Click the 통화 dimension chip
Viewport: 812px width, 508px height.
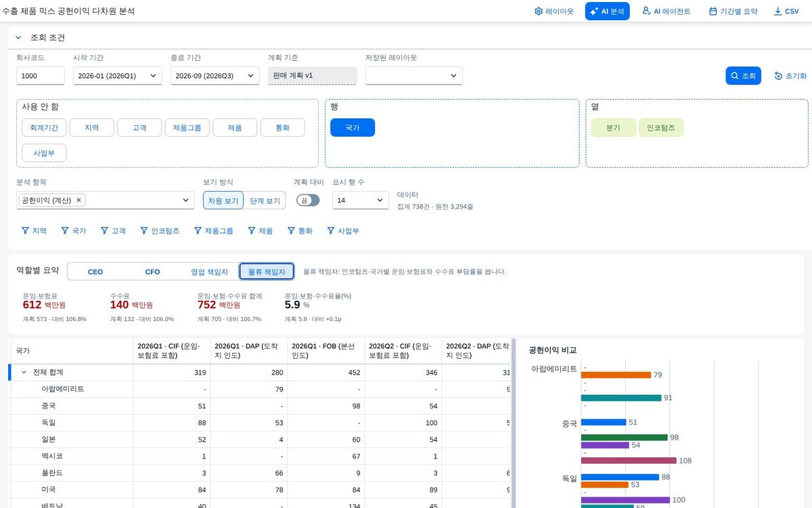(x=283, y=127)
